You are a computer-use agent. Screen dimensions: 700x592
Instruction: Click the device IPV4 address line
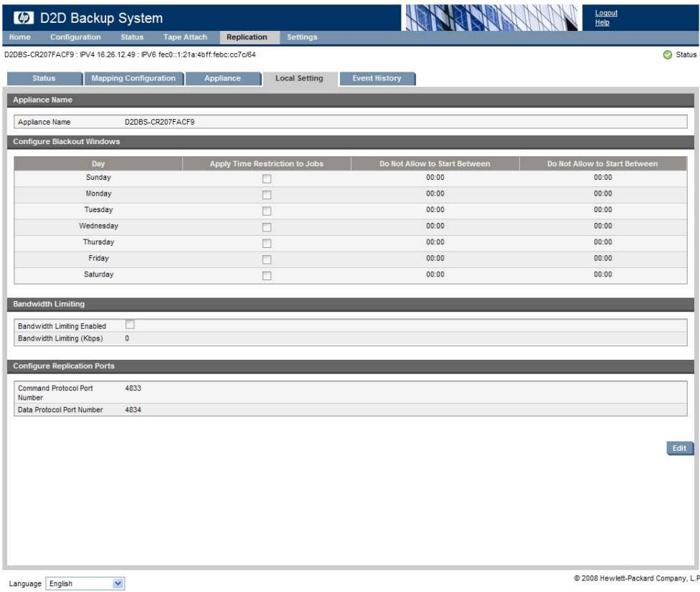(130, 54)
